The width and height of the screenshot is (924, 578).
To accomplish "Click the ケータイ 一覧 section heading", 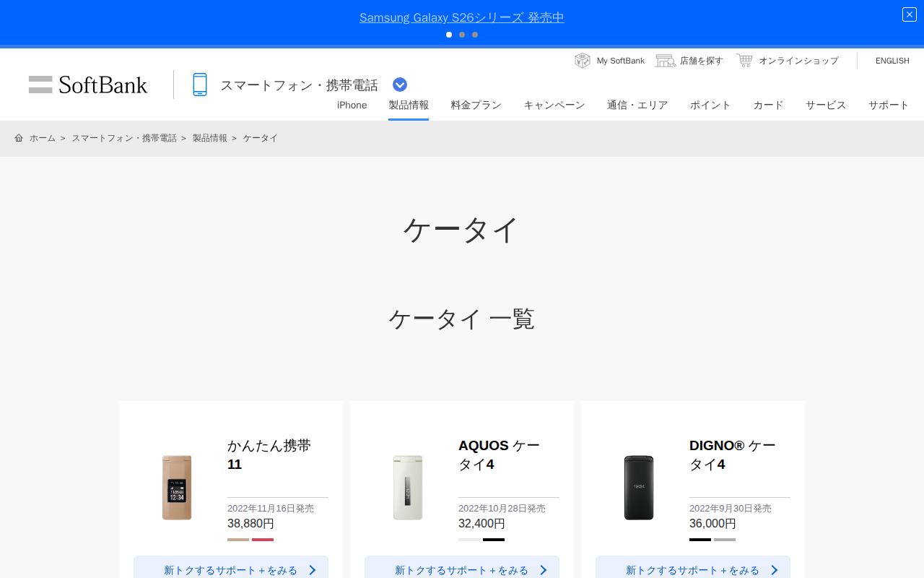I will click(x=462, y=319).
